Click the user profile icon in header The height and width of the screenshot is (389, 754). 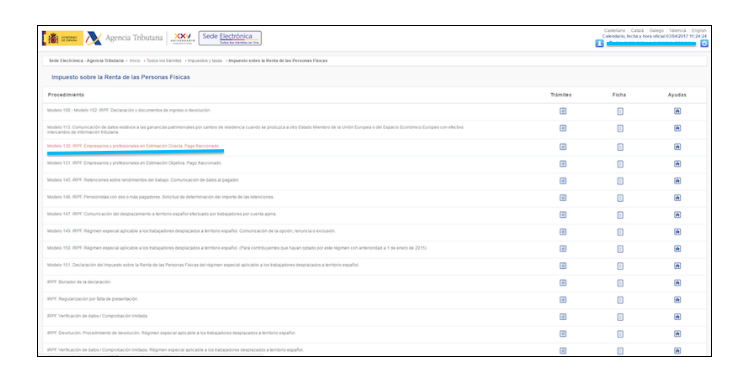[x=599, y=43]
